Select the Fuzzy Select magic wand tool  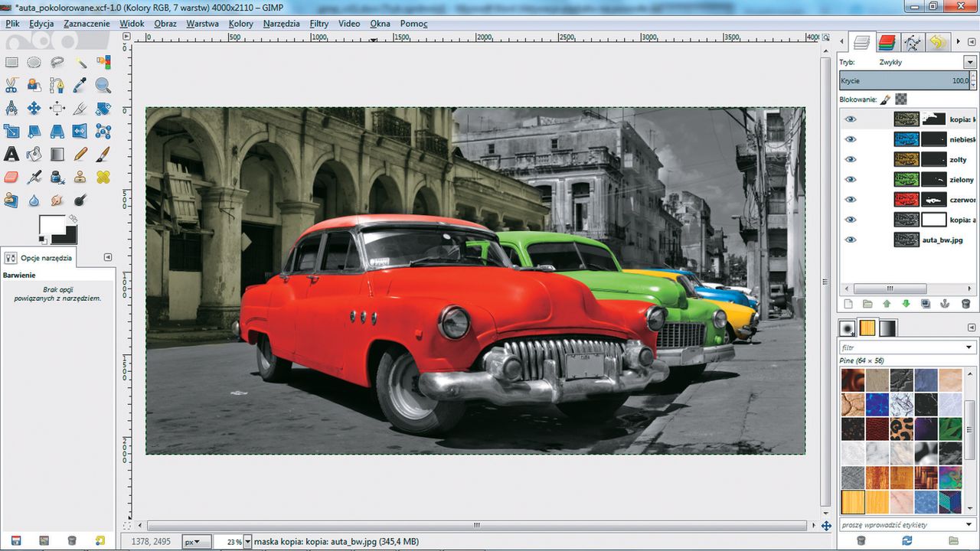point(80,62)
